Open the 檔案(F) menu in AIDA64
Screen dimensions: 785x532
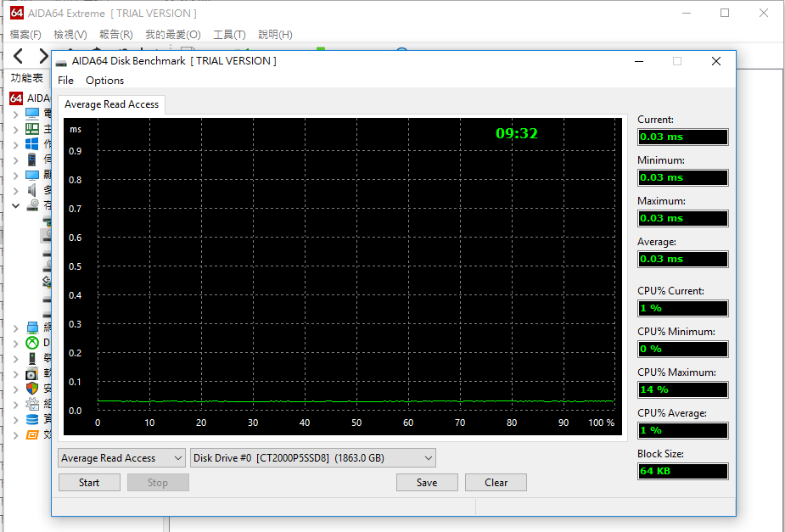pyautogui.click(x=25, y=35)
